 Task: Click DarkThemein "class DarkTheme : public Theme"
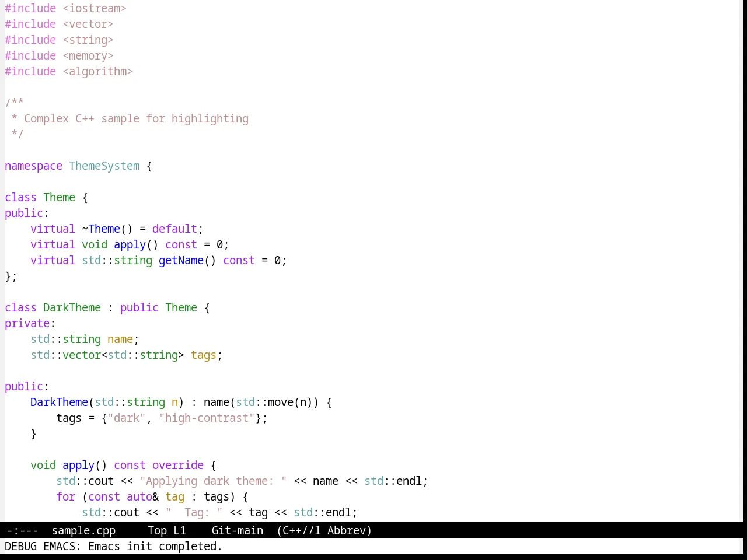coord(72,307)
